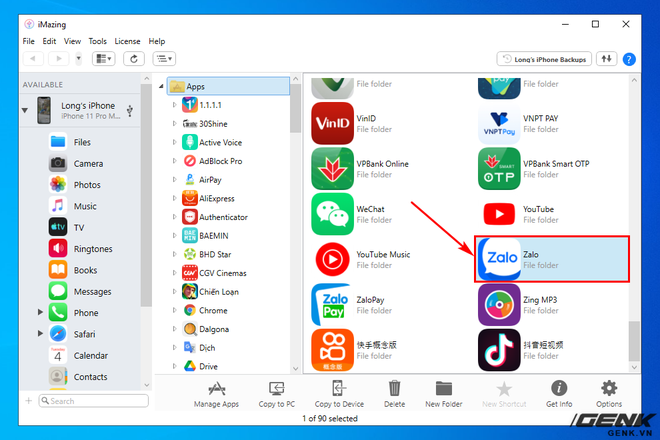The height and width of the screenshot is (440, 660).
Task: Collapse the Apps tree node
Action: pyautogui.click(x=161, y=86)
